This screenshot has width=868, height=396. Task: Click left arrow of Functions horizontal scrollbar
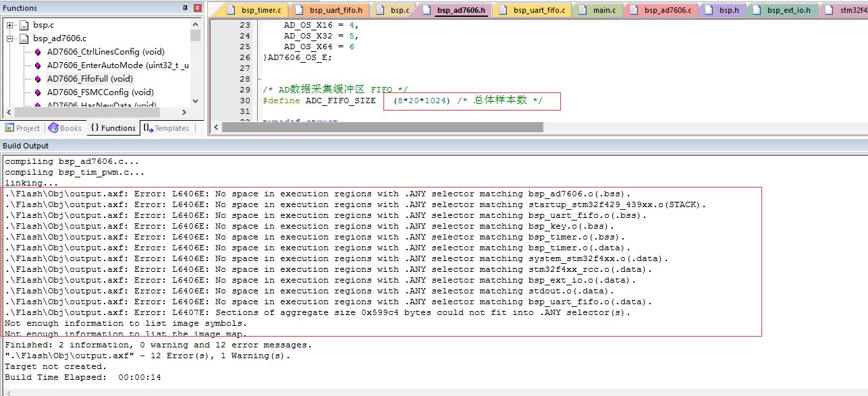[8, 113]
